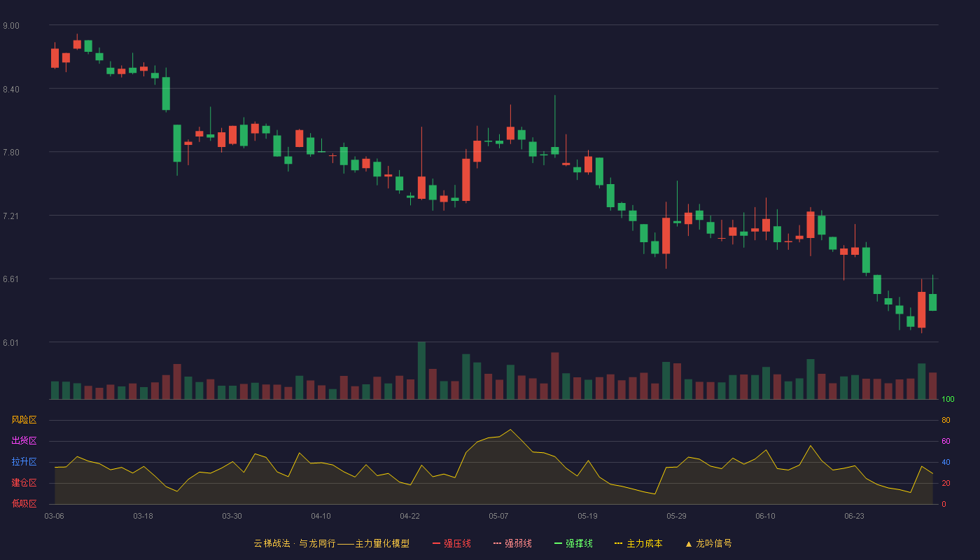980x560 pixels.
Task: Click the 7.21 price axis label
Action: [11, 216]
